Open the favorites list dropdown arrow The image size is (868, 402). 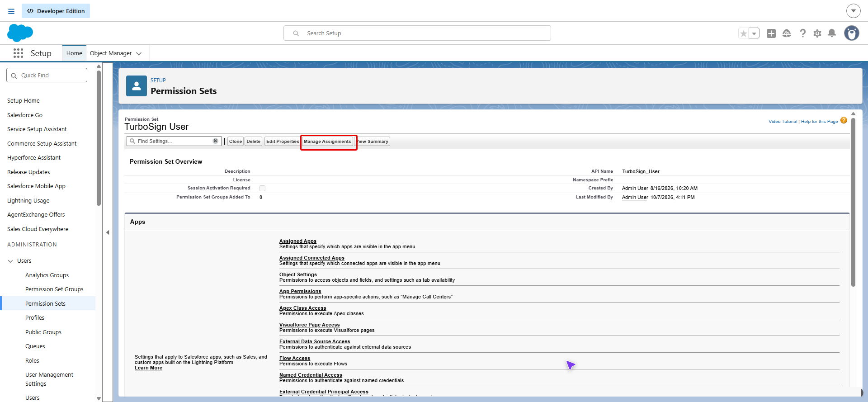coord(754,33)
